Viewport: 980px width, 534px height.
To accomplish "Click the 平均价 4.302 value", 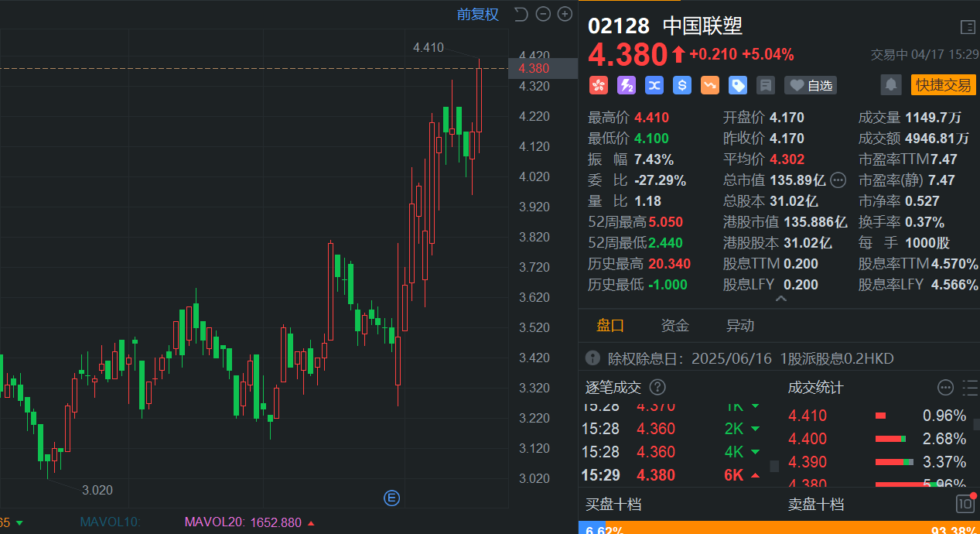I will coord(787,159).
